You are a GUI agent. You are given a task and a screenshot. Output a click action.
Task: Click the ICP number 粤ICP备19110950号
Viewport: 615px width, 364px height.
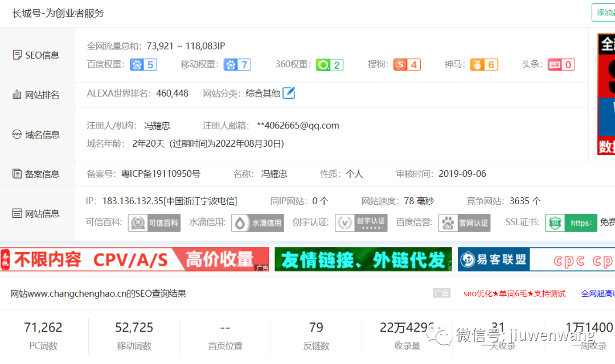click(x=161, y=173)
